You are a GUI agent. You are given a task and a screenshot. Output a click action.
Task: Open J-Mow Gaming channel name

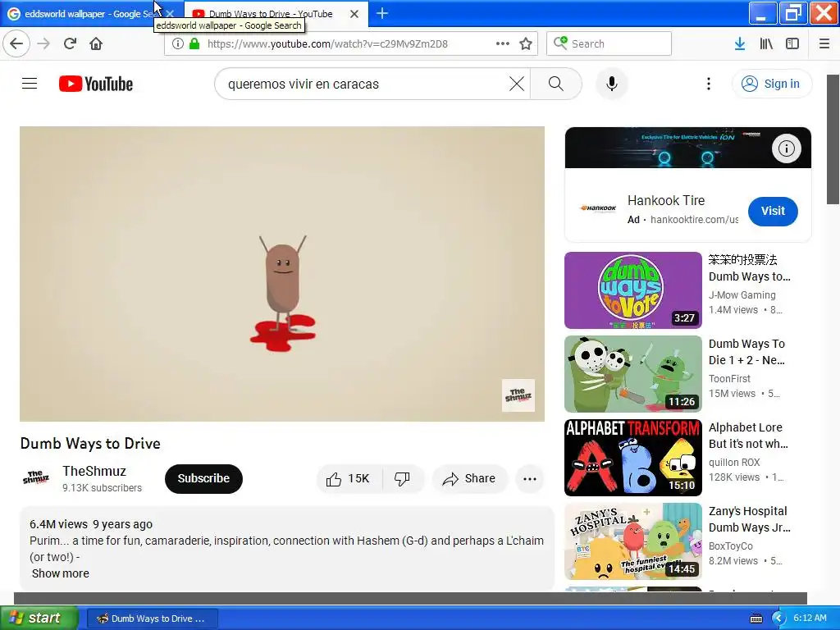(x=742, y=294)
